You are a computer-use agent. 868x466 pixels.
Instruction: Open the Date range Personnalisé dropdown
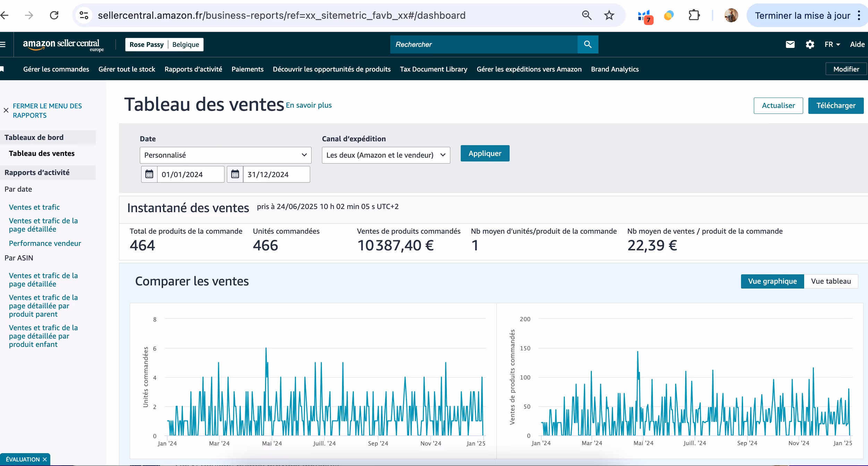click(225, 155)
